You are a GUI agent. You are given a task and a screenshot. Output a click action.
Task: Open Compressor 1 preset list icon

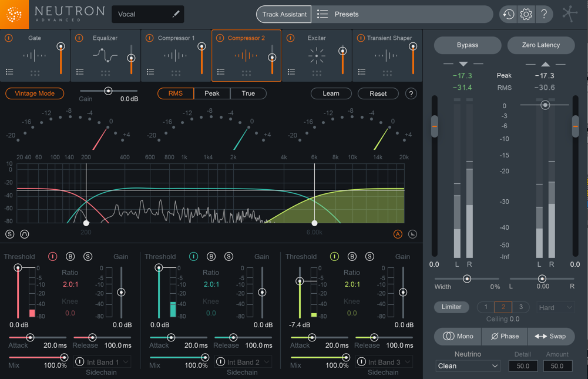click(x=150, y=72)
